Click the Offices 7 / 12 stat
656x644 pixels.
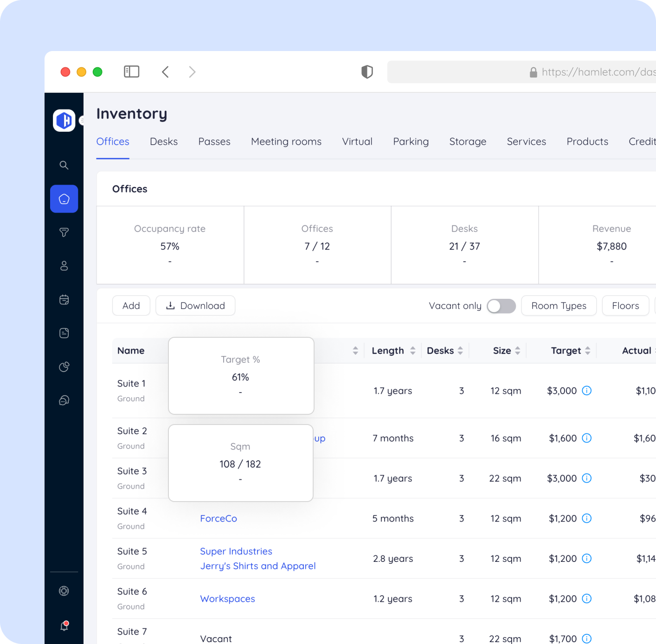(x=317, y=245)
